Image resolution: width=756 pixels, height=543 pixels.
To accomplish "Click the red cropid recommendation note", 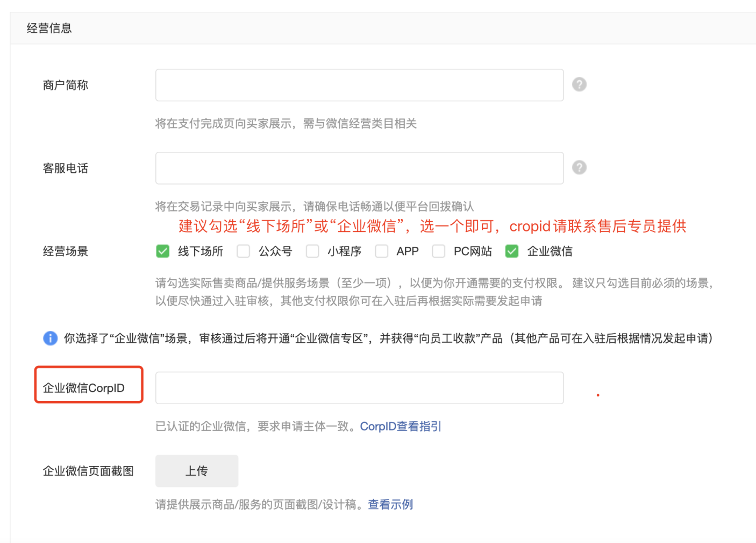I will click(x=432, y=226).
